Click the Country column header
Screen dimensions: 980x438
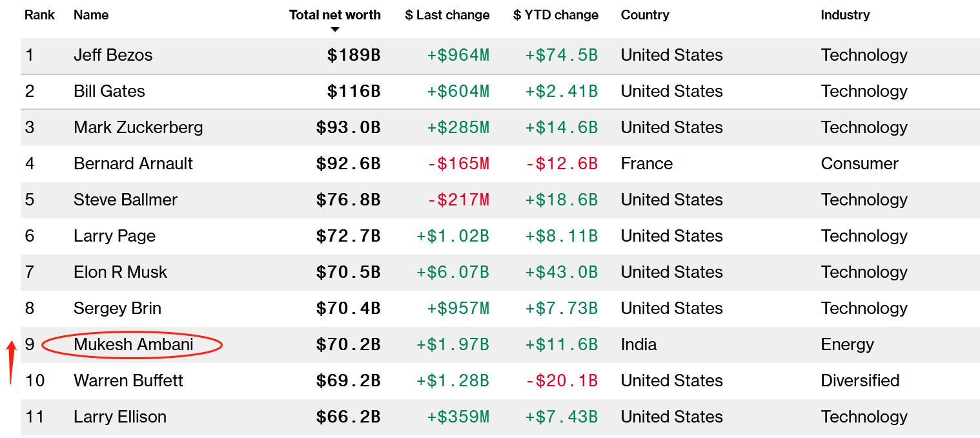tap(644, 15)
